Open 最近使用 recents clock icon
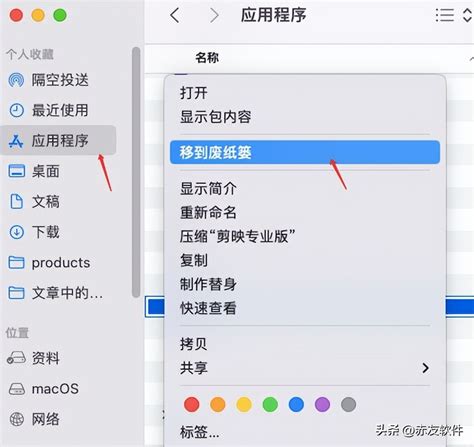This screenshot has height=447, width=474. click(x=16, y=110)
